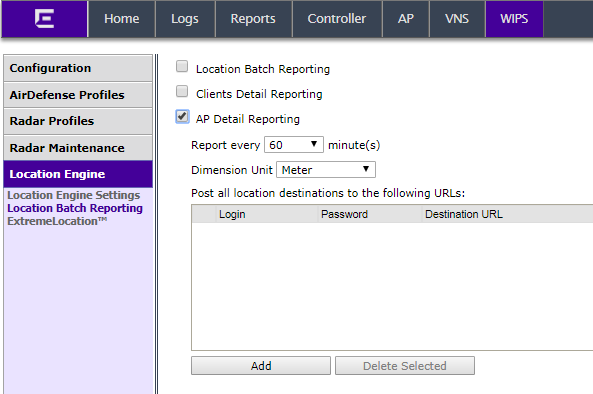Open the Home tab
The image size is (593, 394).
[121, 19]
